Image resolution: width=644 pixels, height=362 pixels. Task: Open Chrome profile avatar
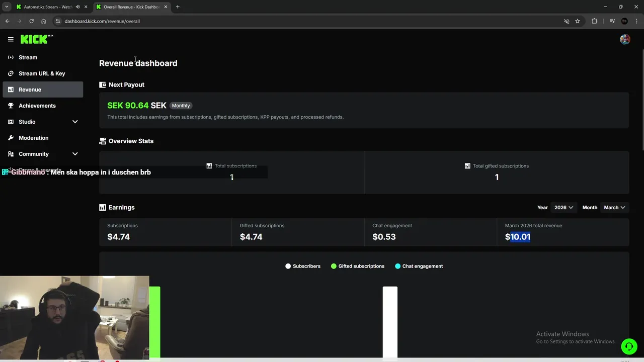coord(624,21)
